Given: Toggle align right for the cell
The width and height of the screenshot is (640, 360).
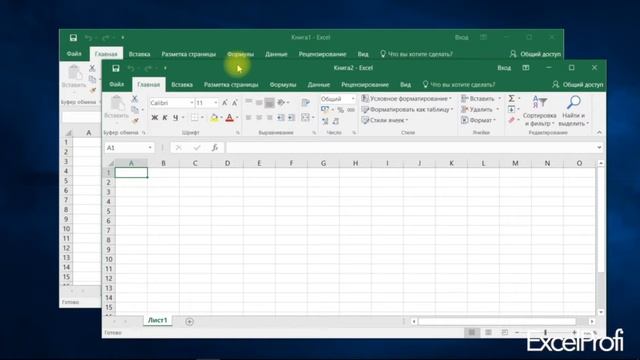Looking at the screenshot, I should [269, 118].
